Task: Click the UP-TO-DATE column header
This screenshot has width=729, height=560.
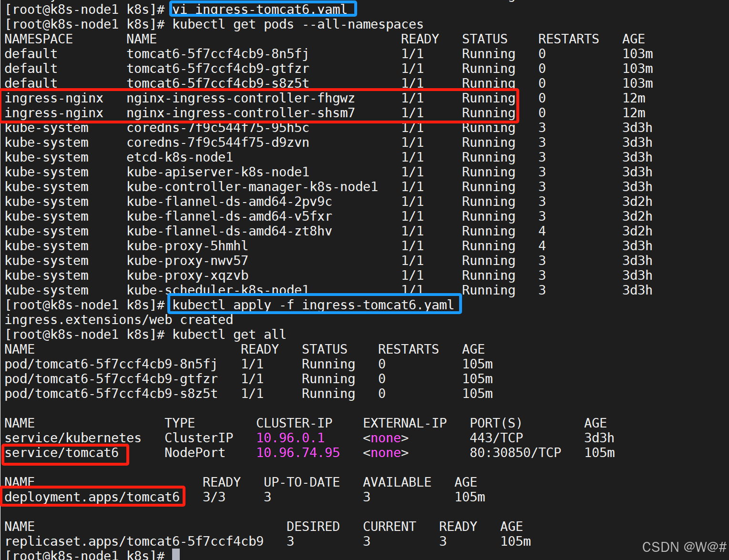Action: coord(302,482)
